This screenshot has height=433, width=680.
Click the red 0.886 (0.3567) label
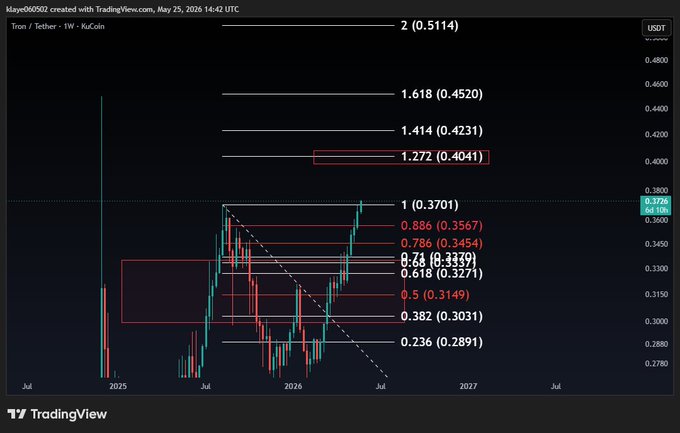tap(441, 225)
